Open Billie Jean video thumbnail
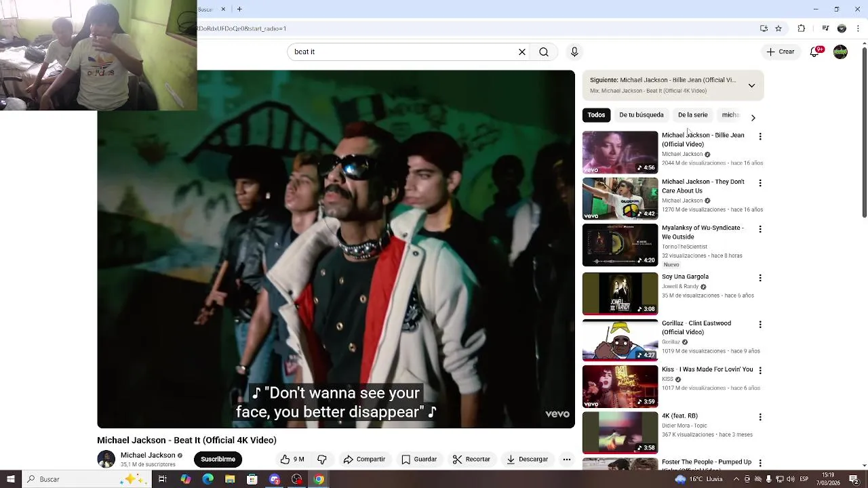 pyautogui.click(x=620, y=152)
